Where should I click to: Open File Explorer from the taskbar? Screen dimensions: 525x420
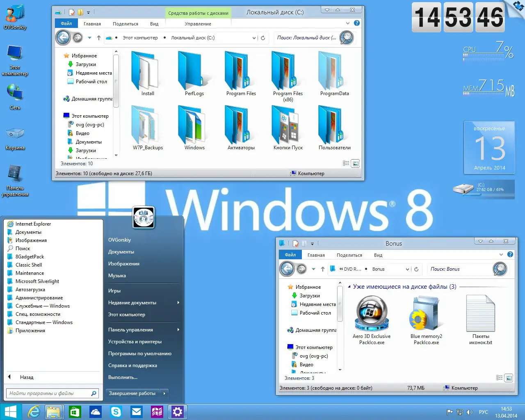[54, 411]
